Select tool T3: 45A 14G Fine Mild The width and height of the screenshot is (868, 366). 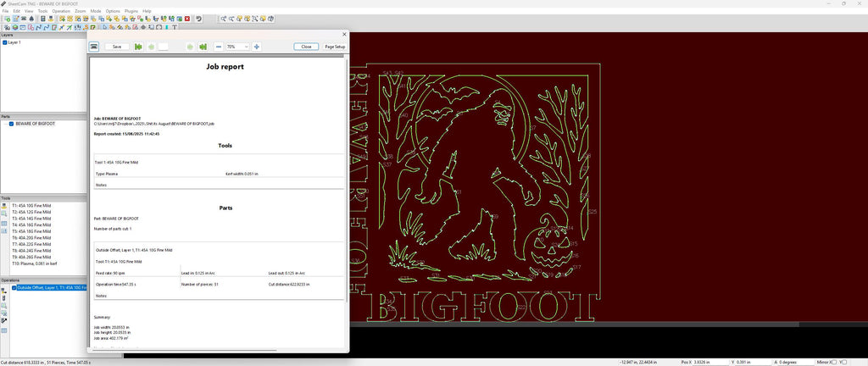coord(31,219)
